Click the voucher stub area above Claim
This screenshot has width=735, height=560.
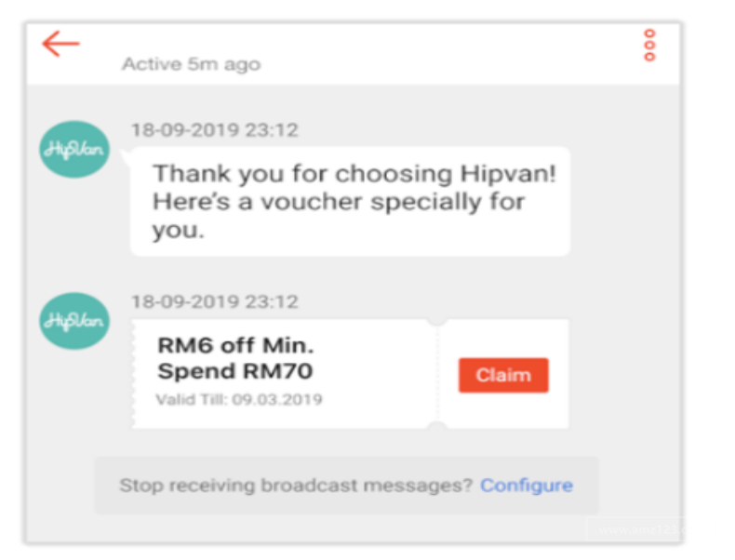(x=503, y=340)
